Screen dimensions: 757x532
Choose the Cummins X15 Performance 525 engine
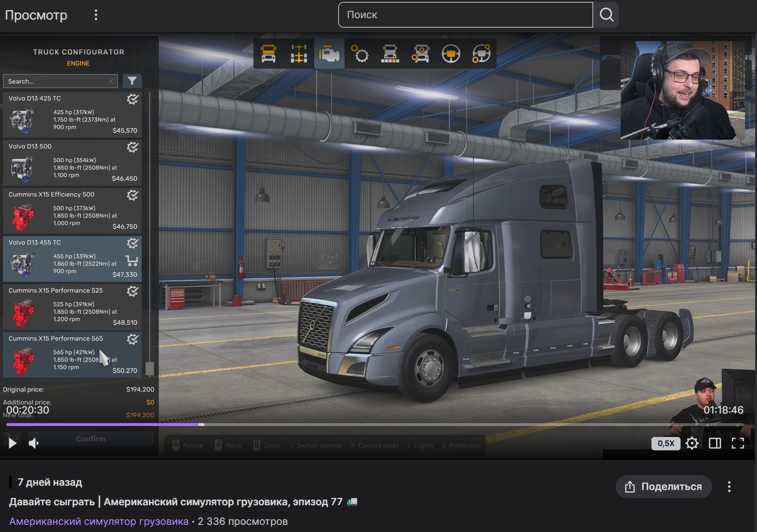coord(72,307)
